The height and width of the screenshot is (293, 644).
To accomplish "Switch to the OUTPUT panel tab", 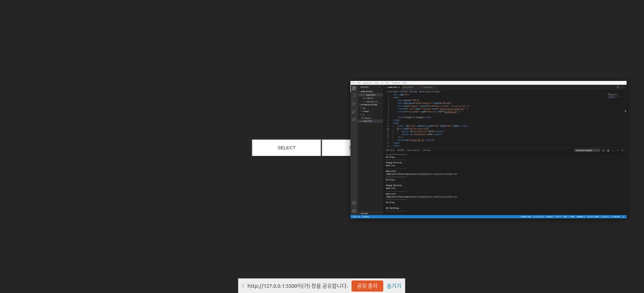I will click(x=401, y=150).
